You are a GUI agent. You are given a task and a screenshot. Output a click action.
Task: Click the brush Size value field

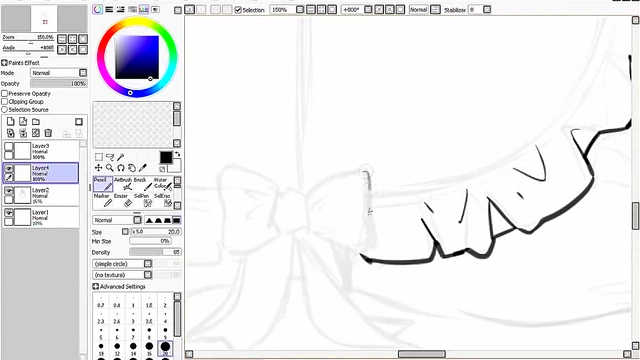pos(156,231)
